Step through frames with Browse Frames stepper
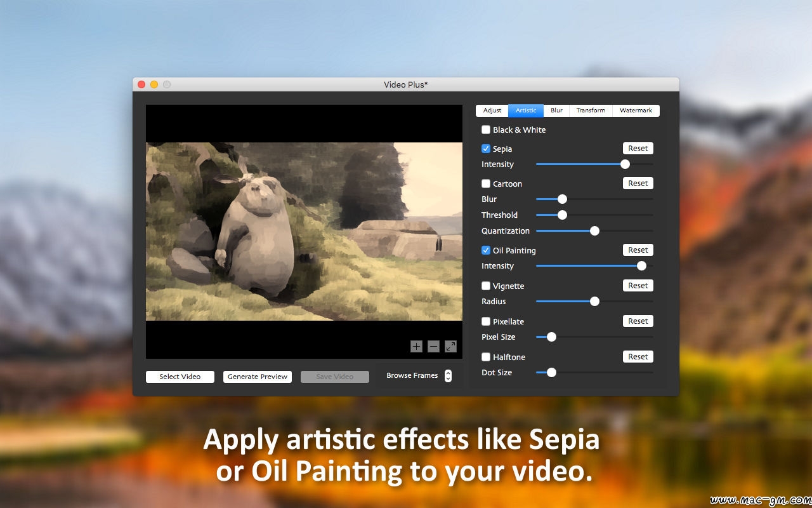812x508 pixels. point(448,376)
